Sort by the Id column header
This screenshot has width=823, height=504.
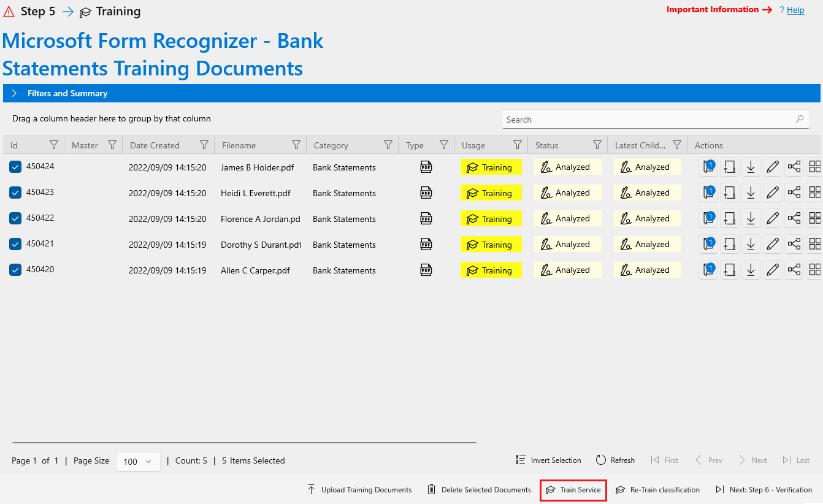tap(14, 145)
